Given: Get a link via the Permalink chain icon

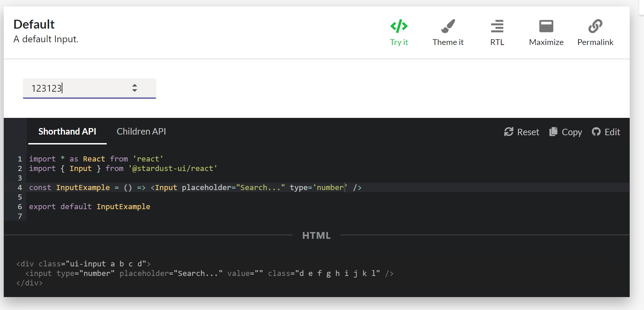Looking at the screenshot, I should point(595,26).
